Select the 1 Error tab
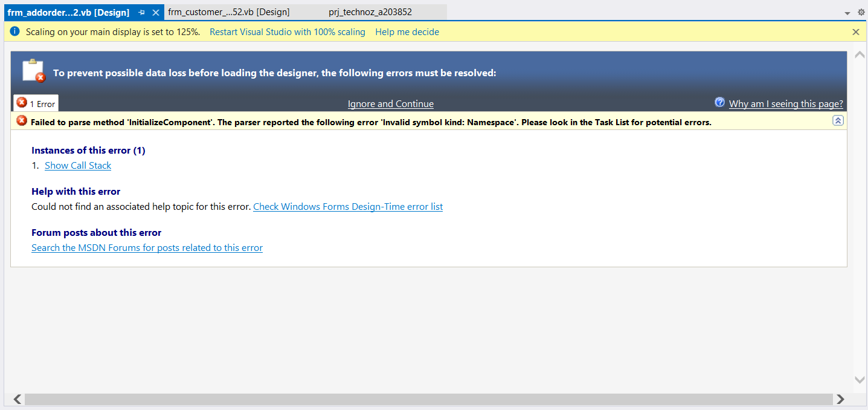The height and width of the screenshot is (410, 868). (x=36, y=103)
